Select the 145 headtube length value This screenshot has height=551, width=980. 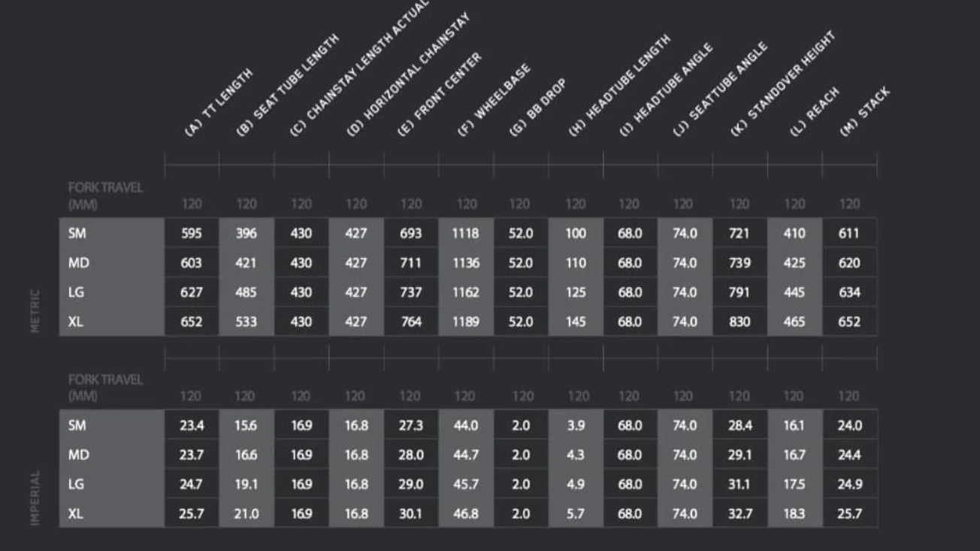click(576, 322)
